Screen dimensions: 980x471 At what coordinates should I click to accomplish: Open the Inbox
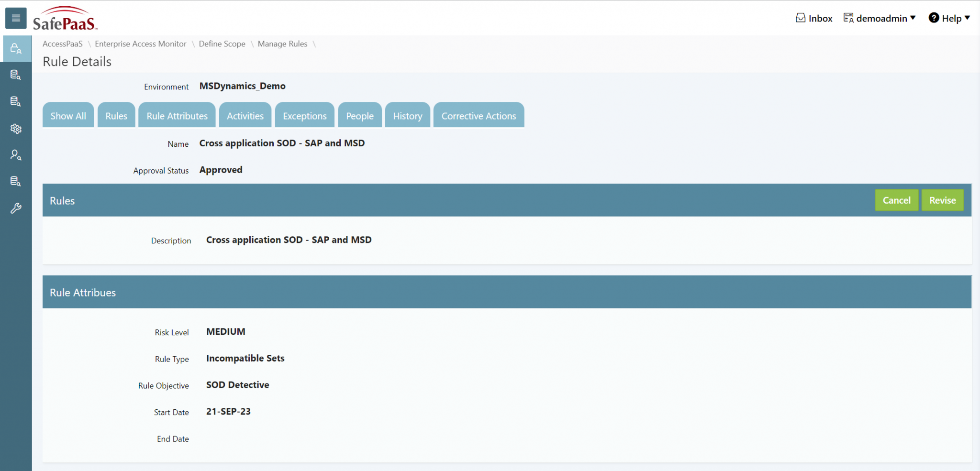(814, 18)
